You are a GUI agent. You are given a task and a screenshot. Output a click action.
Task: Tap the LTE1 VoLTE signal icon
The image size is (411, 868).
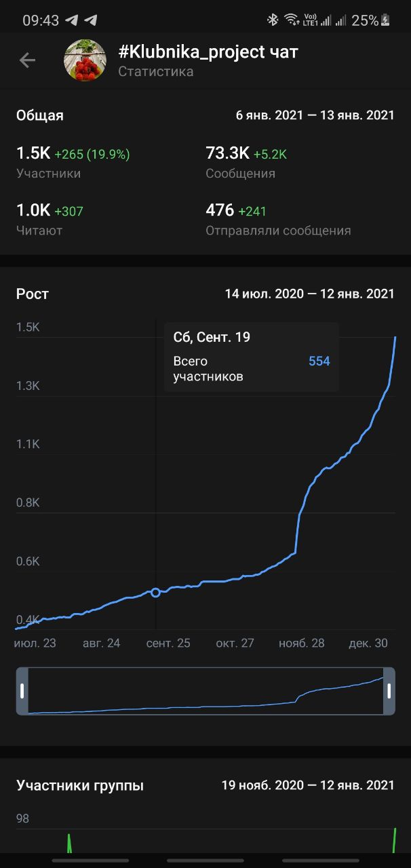click(x=310, y=20)
